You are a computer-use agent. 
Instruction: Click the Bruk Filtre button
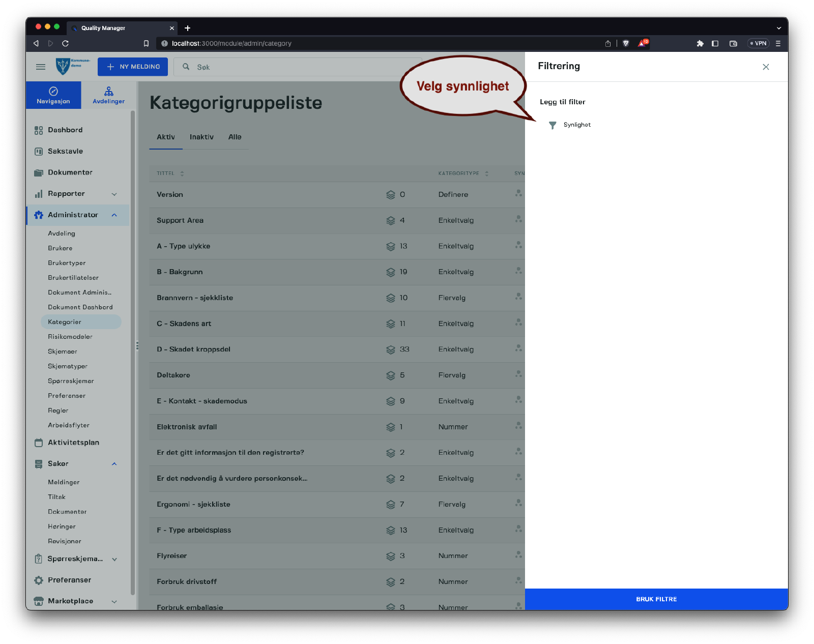point(656,599)
